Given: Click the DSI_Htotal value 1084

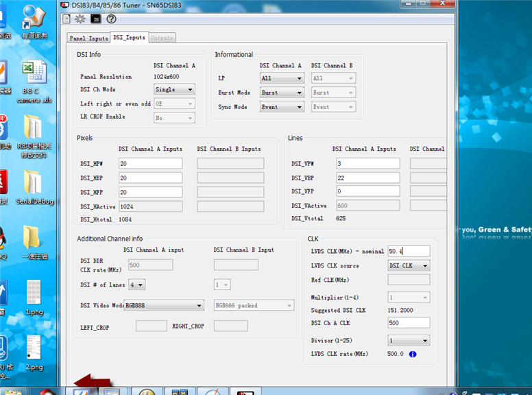Looking at the screenshot, I should point(125,219).
